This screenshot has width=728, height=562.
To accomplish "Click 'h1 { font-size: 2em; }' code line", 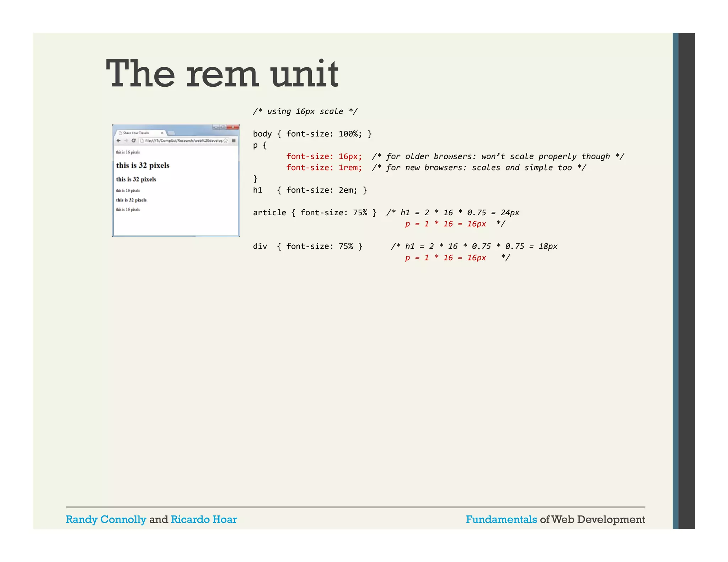I will click(310, 190).
